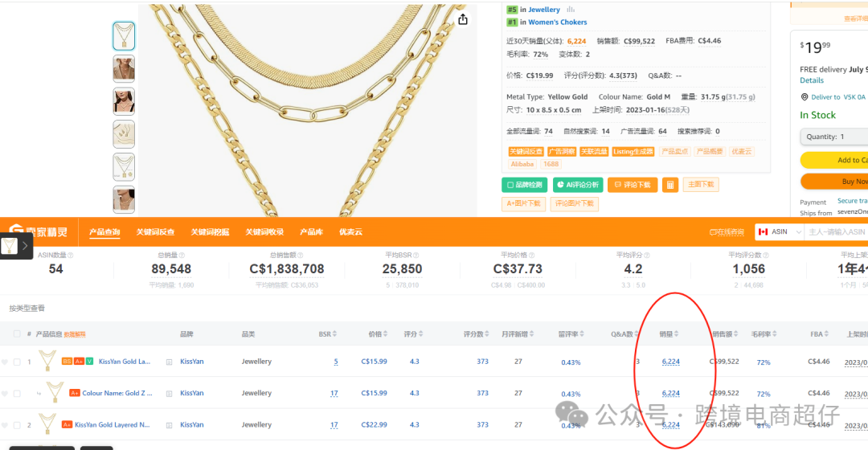This screenshot has width=868, height=450.
Task: Click the A+ badge on KissYan Gold Layered N... row
Action: (67, 424)
